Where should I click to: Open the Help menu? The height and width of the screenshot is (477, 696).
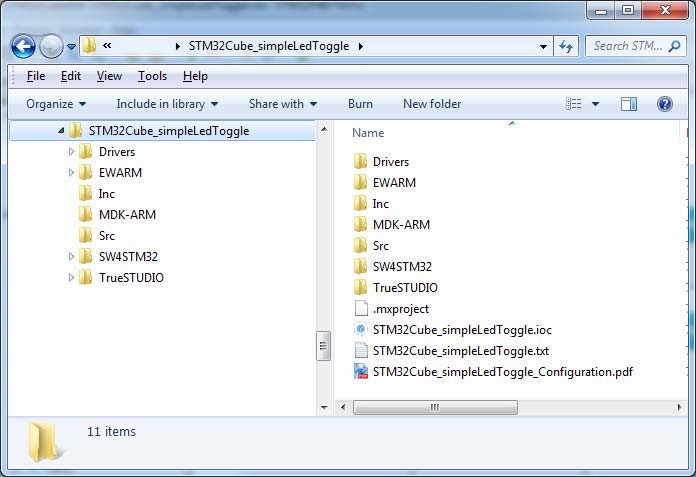click(x=195, y=76)
